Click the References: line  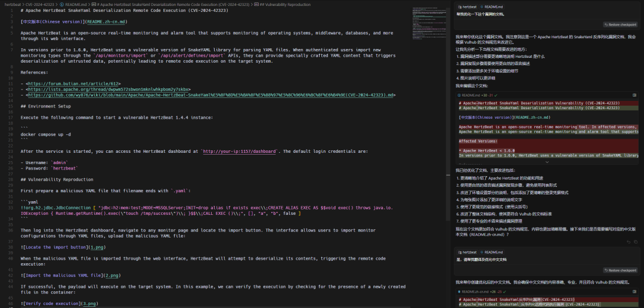pos(34,72)
